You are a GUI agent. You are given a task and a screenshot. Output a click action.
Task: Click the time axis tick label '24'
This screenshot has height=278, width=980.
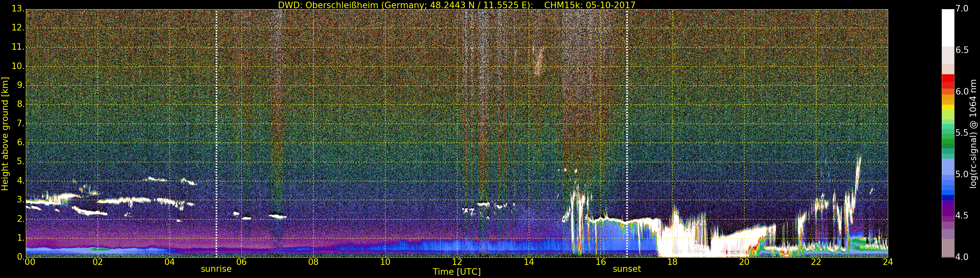coord(888,262)
